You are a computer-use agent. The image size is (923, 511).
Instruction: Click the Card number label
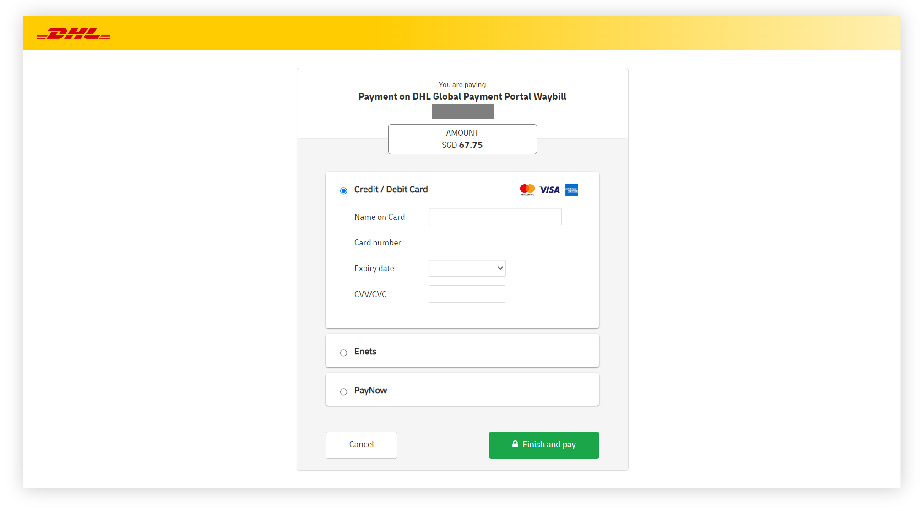click(378, 242)
